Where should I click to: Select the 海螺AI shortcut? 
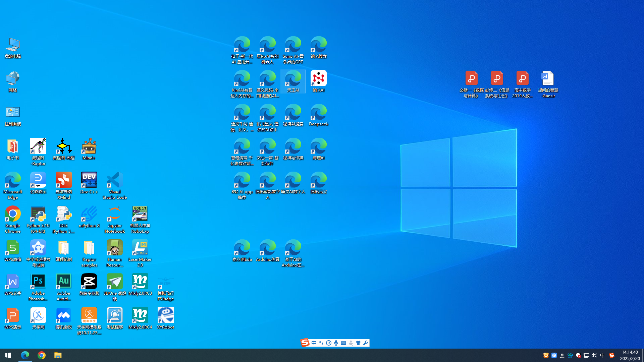pyautogui.click(x=318, y=150)
